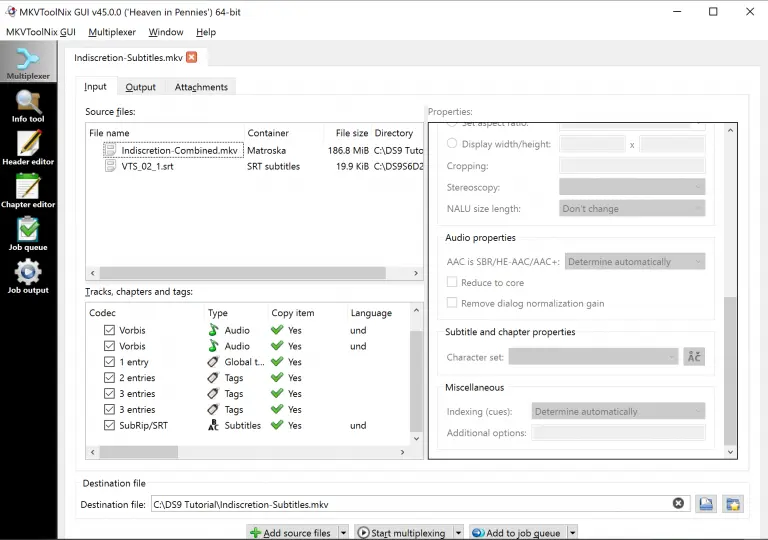Uncheck the 2 entries tags checkbox
The image size is (768, 540).
point(109,377)
